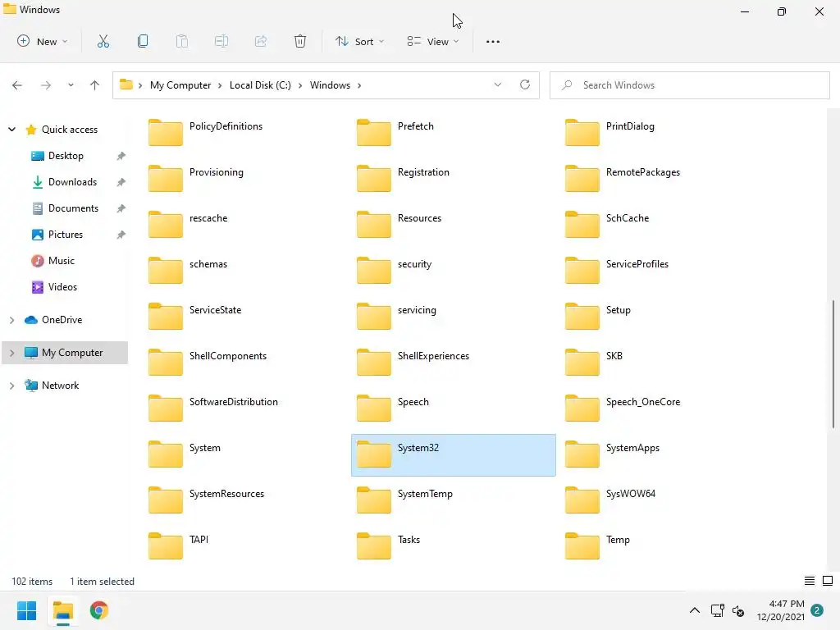This screenshot has height=630, width=840.
Task: Open Documents in Quick access
Action: (73, 208)
